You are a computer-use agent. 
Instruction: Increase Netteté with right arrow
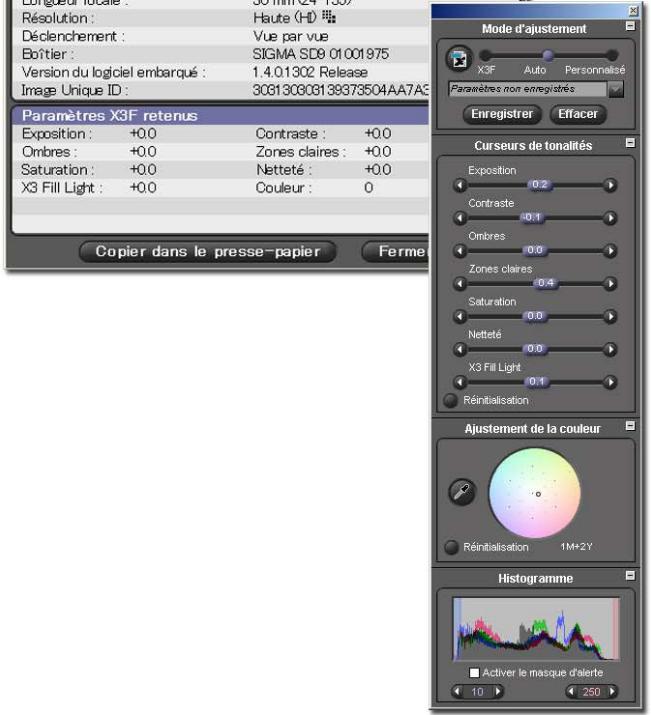click(610, 349)
